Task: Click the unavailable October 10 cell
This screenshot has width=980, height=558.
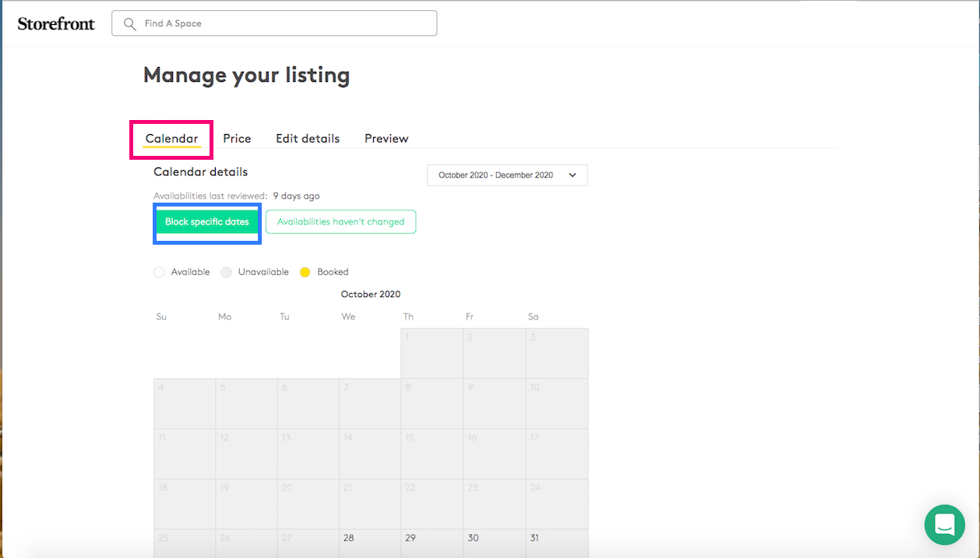Action: pos(557,404)
